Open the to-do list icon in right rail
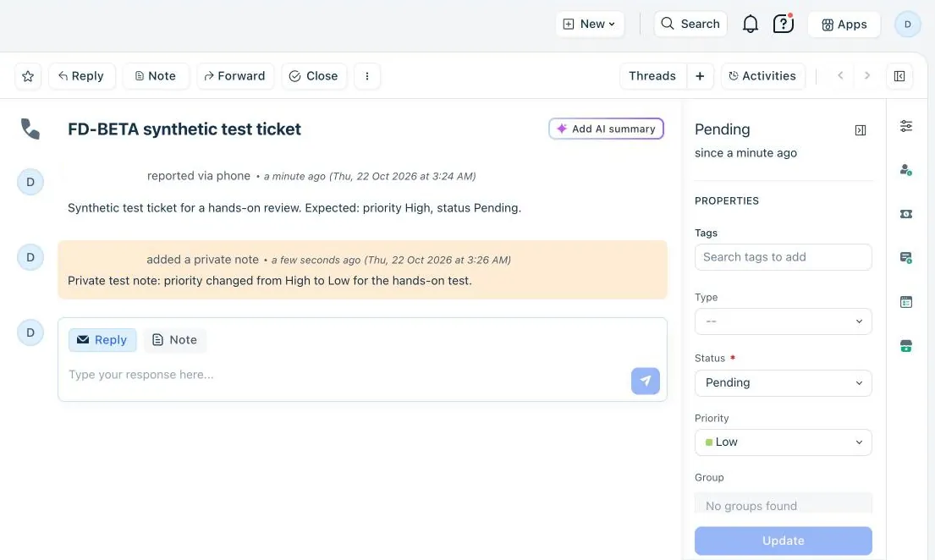 (905, 302)
